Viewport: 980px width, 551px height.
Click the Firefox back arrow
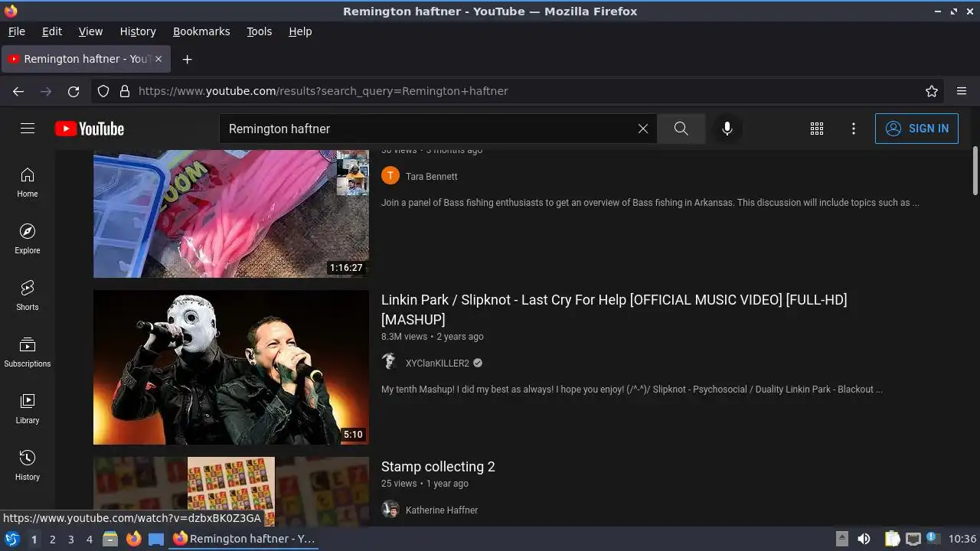coord(18,91)
